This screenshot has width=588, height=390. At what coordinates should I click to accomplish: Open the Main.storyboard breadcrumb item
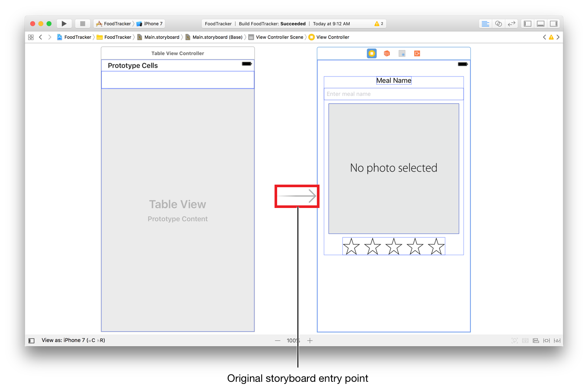point(158,37)
